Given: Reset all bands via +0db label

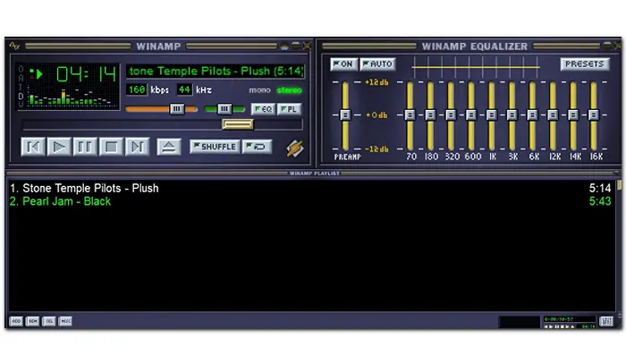Looking at the screenshot, I should [376, 115].
